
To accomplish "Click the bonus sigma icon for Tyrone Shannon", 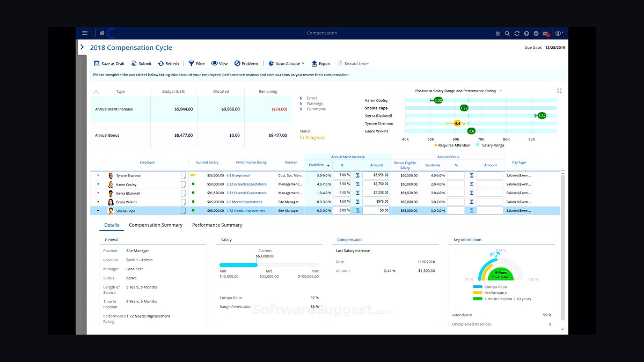I will 472,175.
